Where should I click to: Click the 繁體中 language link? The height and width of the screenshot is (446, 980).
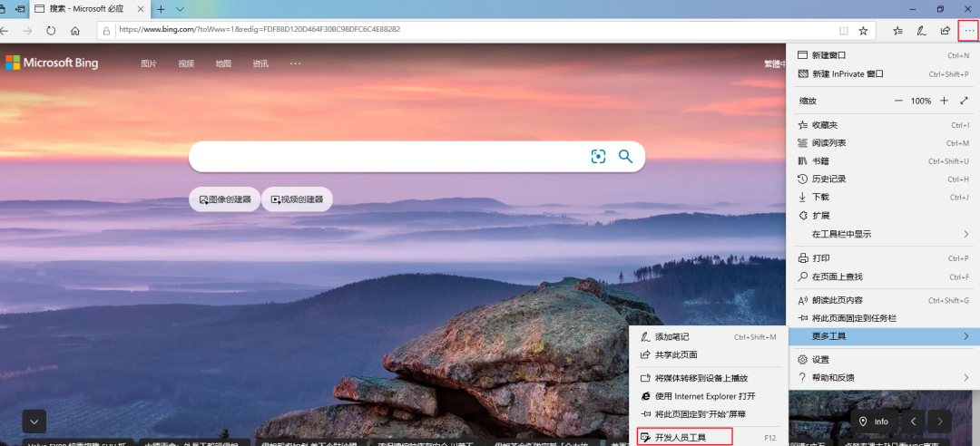pos(775,63)
